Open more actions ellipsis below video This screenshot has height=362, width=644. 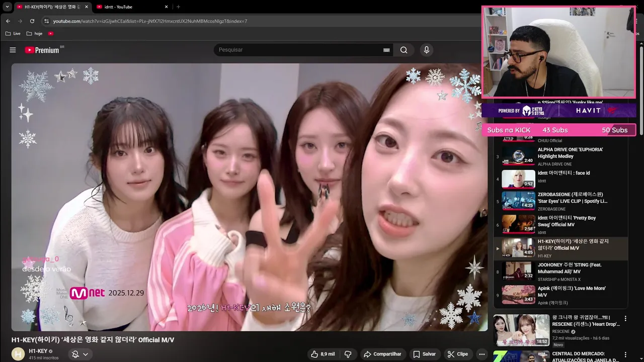tap(481, 354)
